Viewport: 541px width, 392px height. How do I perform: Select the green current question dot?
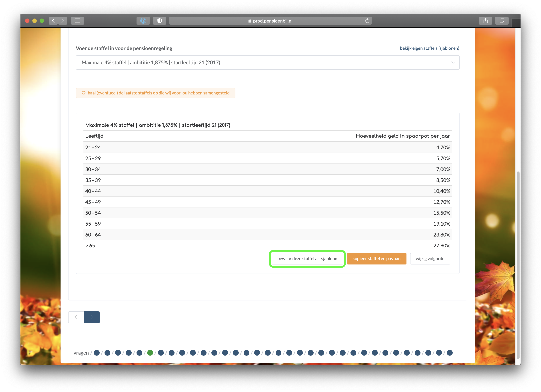click(150, 353)
